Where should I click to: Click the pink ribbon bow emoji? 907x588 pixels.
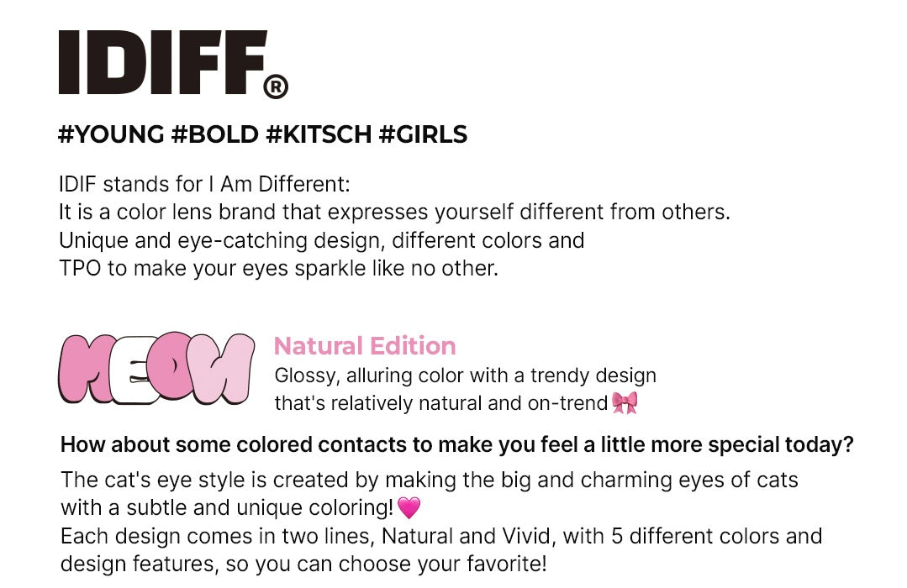(x=625, y=402)
